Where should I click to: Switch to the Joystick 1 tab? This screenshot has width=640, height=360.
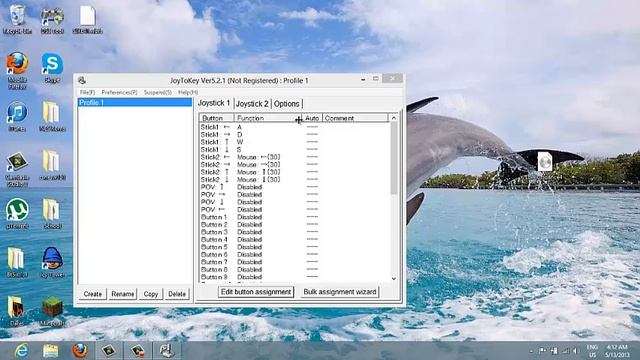point(214,103)
